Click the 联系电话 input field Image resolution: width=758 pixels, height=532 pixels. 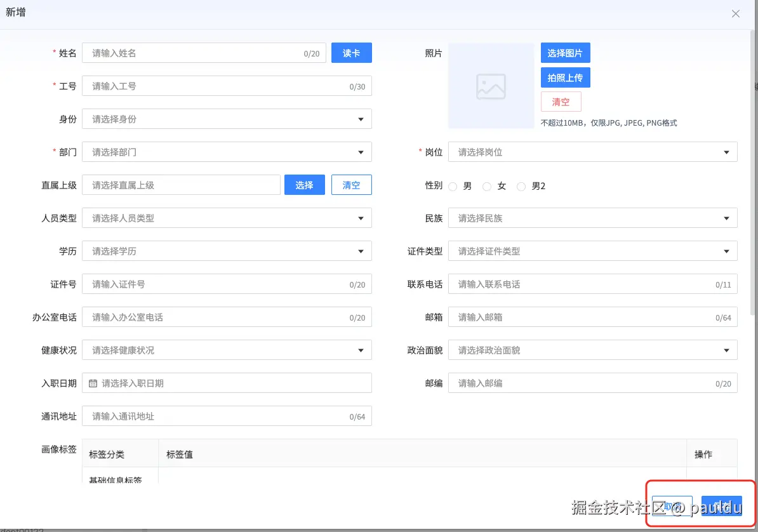pos(593,284)
